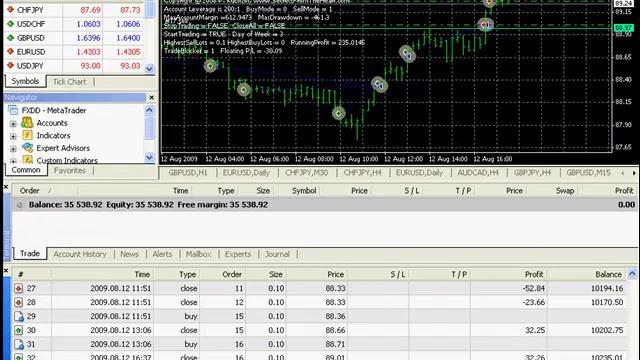The width and height of the screenshot is (640, 360).
Task: Sort trades by Swap column header
Action: coord(565,191)
